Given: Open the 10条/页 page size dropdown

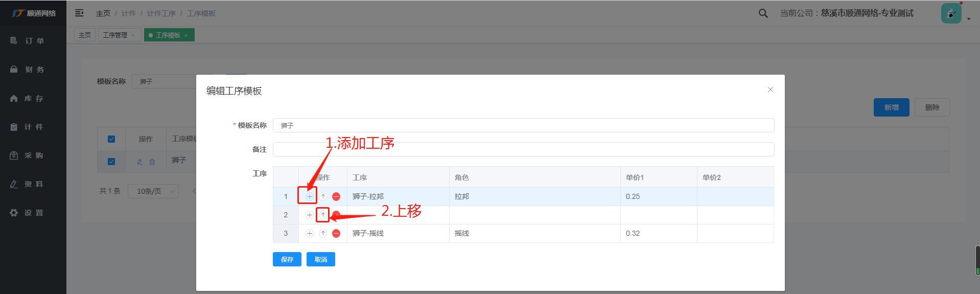Looking at the screenshot, I should point(153,191).
